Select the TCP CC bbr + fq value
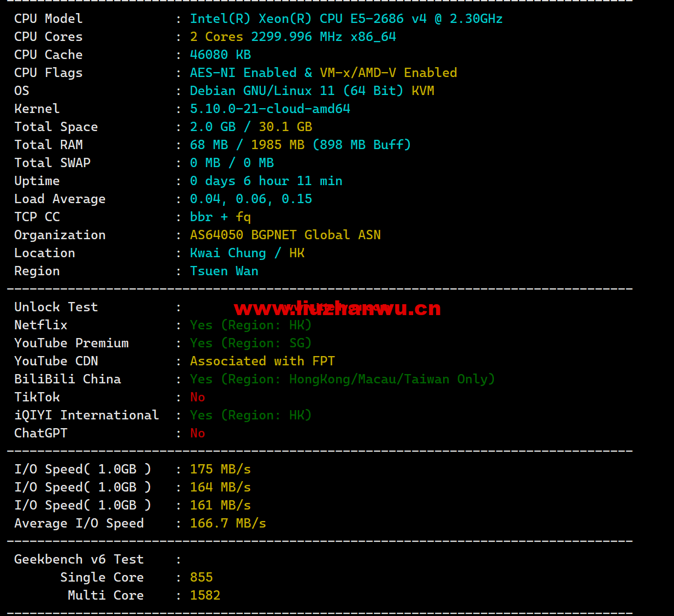This screenshot has height=616, width=674. (x=220, y=217)
